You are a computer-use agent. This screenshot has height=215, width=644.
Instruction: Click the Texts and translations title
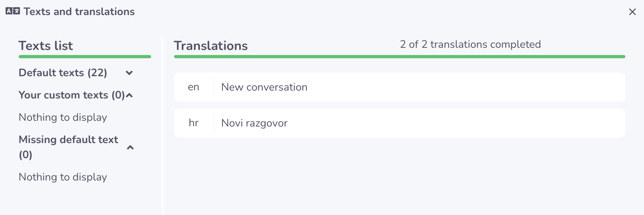[79, 12]
